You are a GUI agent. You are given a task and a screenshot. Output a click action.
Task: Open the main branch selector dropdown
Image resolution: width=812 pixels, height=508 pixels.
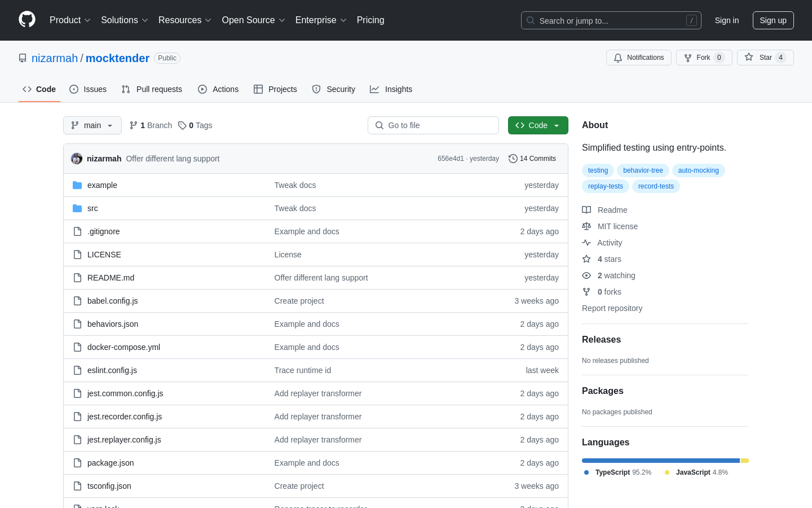[92, 125]
